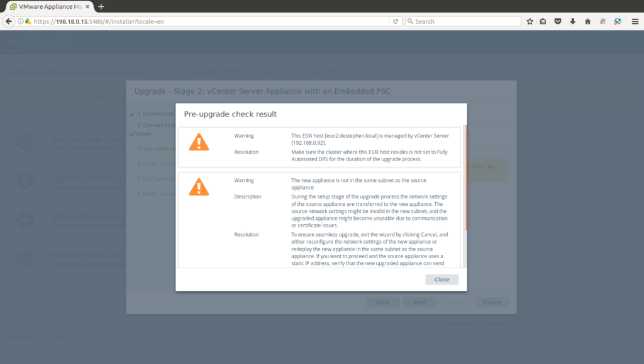Click 'During the setup stage' description text

click(369, 211)
